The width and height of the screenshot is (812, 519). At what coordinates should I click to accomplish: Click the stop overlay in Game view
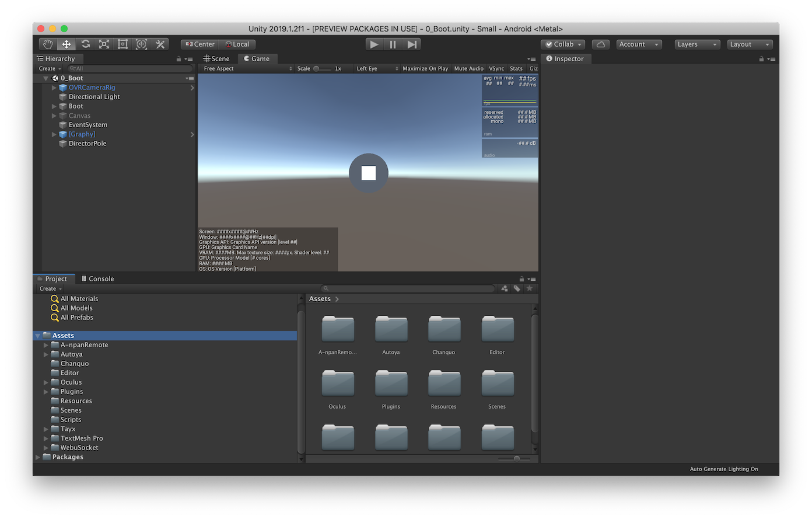[x=369, y=173]
